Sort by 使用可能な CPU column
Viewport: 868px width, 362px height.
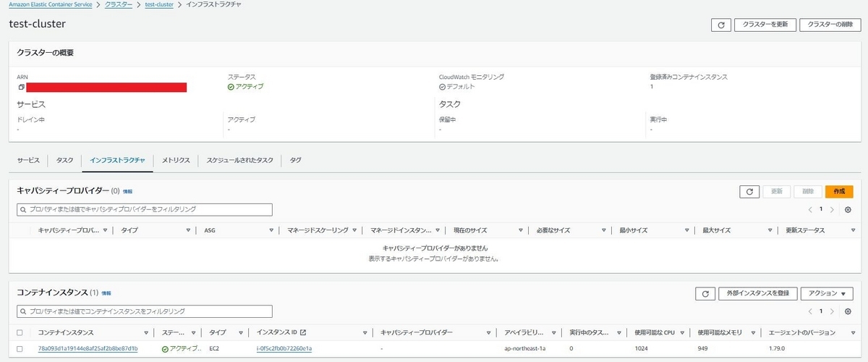point(681,332)
